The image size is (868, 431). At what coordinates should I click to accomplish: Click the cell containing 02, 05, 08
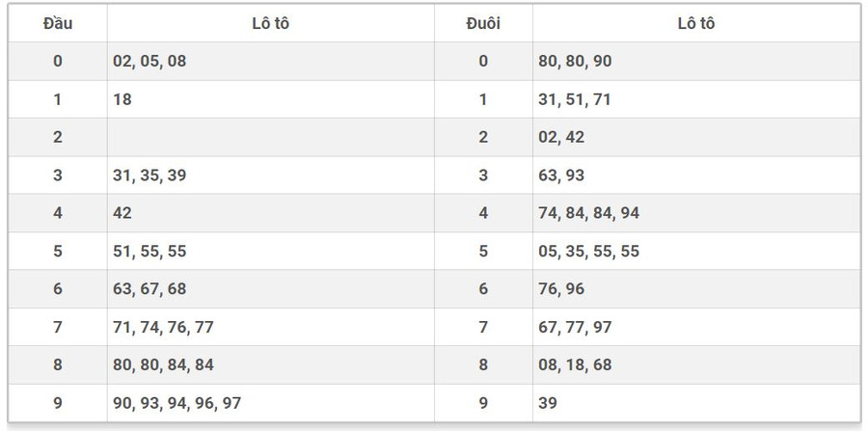pos(149,61)
